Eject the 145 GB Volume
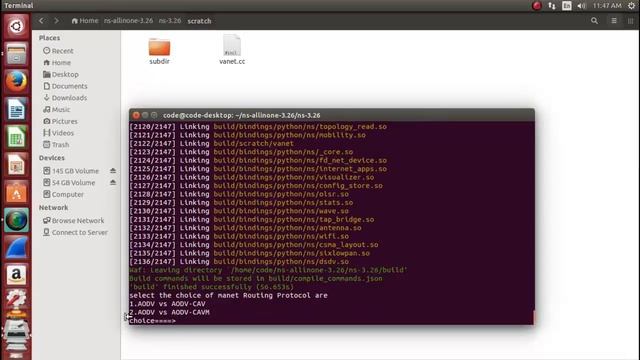640x360 pixels. [x=113, y=171]
